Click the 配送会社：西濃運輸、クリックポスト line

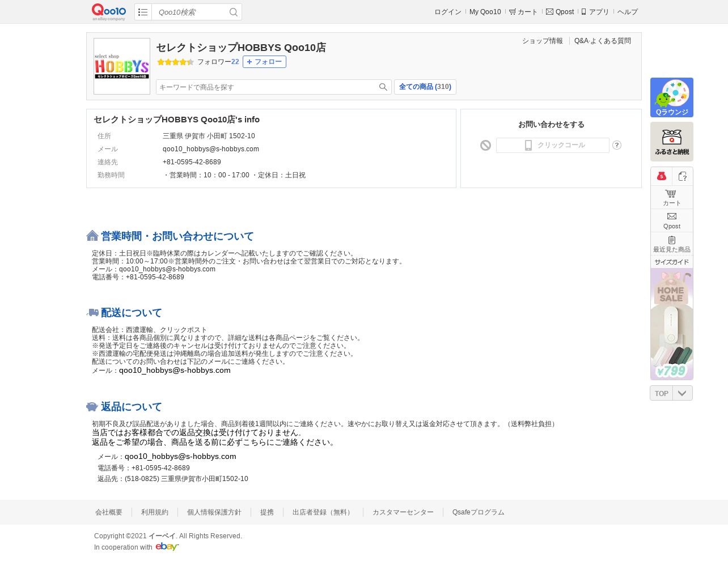tap(150, 330)
